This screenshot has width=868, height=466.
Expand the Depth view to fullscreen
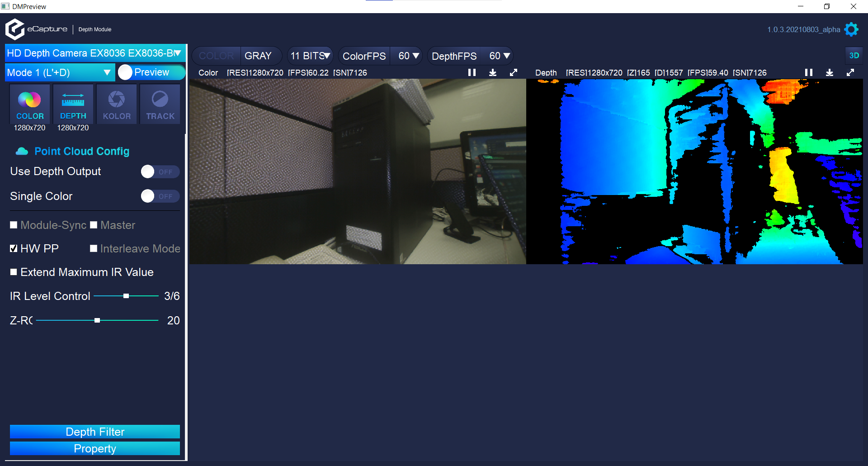[851, 72]
